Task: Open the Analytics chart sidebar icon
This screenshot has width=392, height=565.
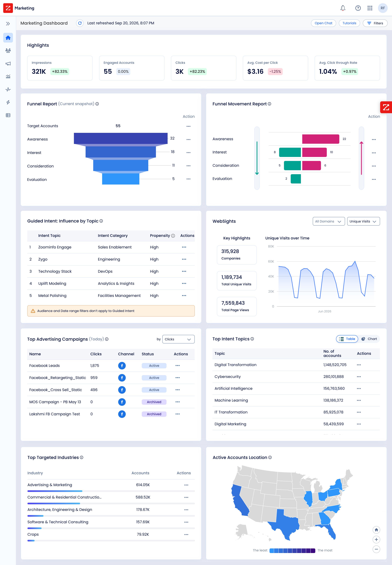Action: pos(8,76)
